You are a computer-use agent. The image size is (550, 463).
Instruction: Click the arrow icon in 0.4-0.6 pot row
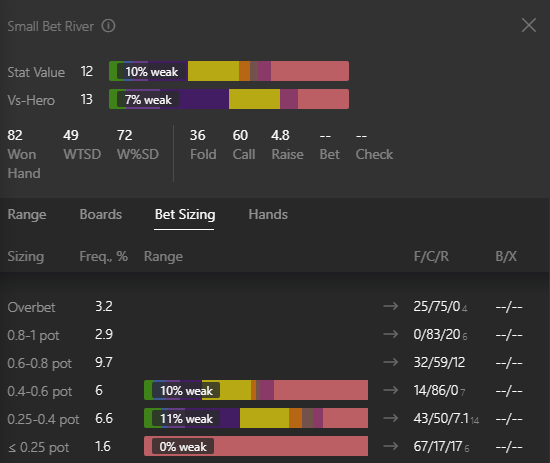[390, 390]
